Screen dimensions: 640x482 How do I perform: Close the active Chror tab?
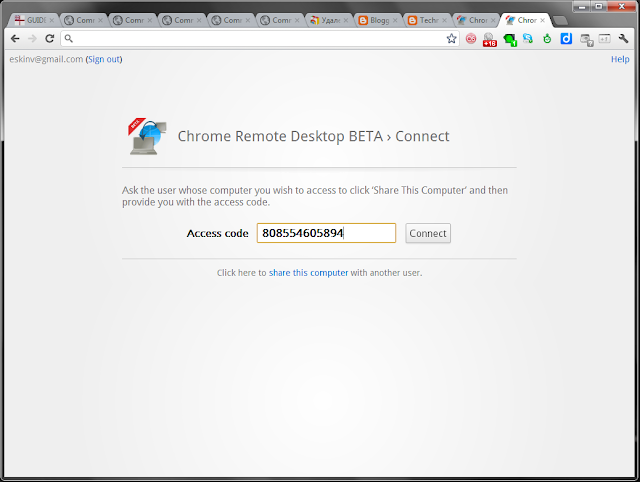point(542,20)
